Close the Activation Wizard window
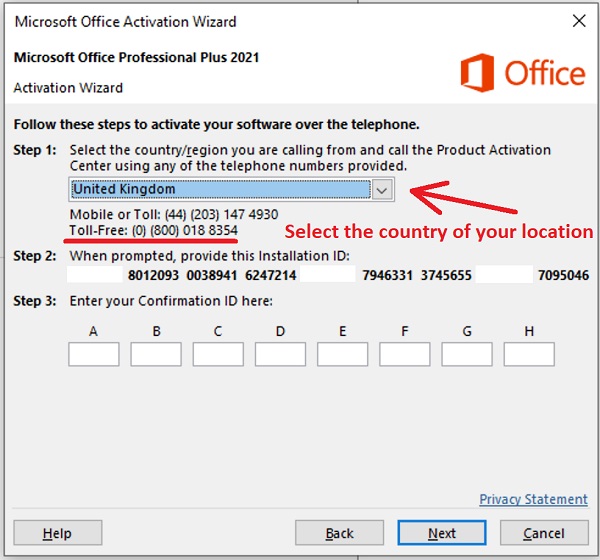Screen dimensions: 600x560 pyautogui.click(x=577, y=20)
